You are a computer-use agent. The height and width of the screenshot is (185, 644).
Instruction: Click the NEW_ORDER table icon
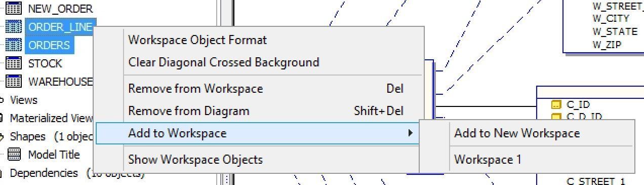coord(14,8)
